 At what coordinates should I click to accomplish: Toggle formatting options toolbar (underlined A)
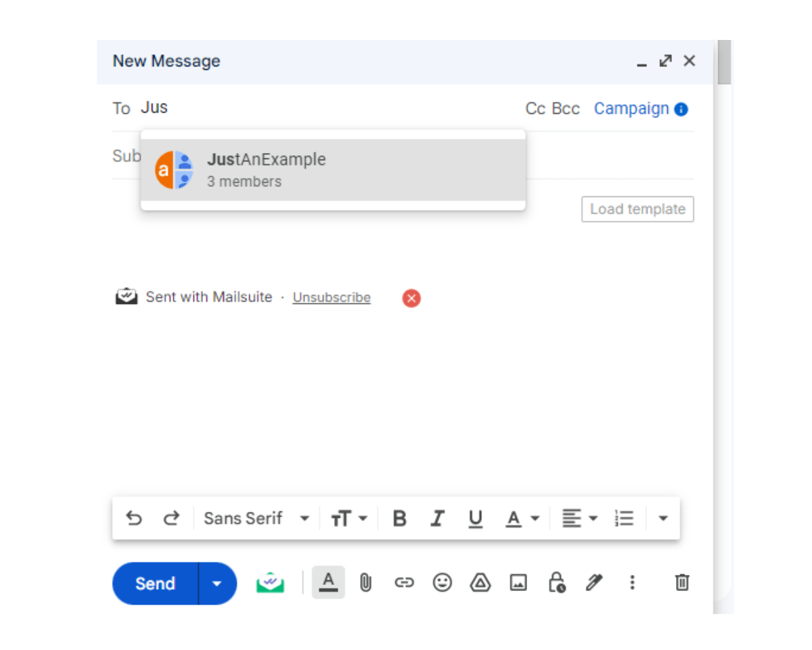pyautogui.click(x=328, y=582)
